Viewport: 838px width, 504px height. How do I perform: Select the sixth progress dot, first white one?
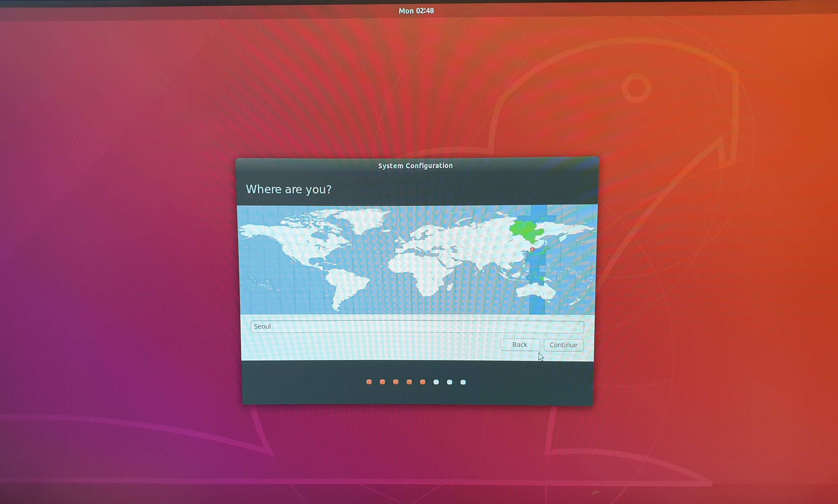436,382
